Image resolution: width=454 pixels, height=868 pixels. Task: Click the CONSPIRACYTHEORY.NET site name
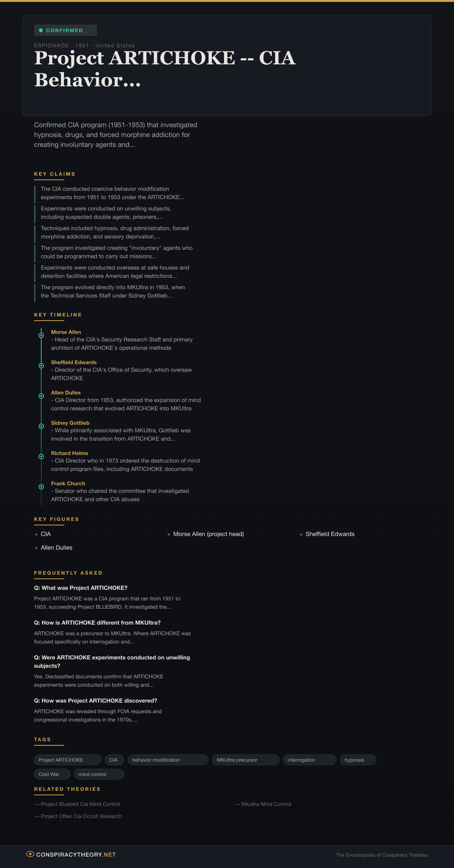(x=76, y=855)
